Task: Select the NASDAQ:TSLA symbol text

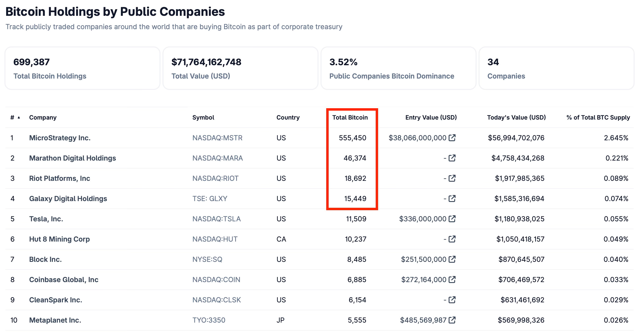Action: pos(216,219)
